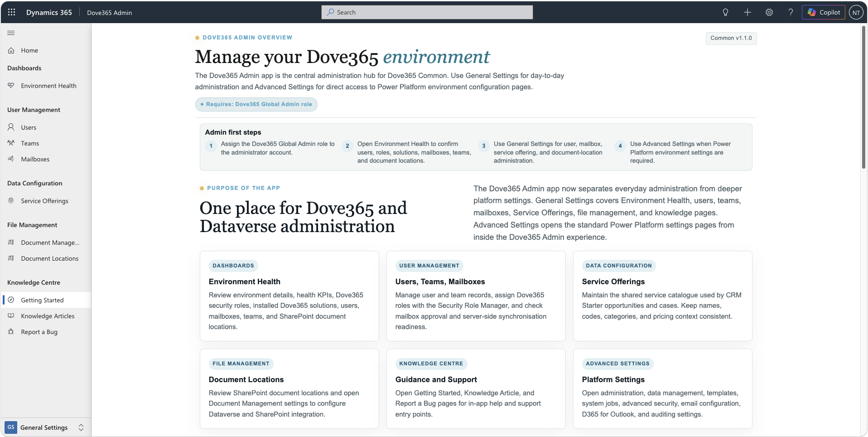Click the GS area badge icon
The width and height of the screenshot is (868, 437).
point(11,427)
